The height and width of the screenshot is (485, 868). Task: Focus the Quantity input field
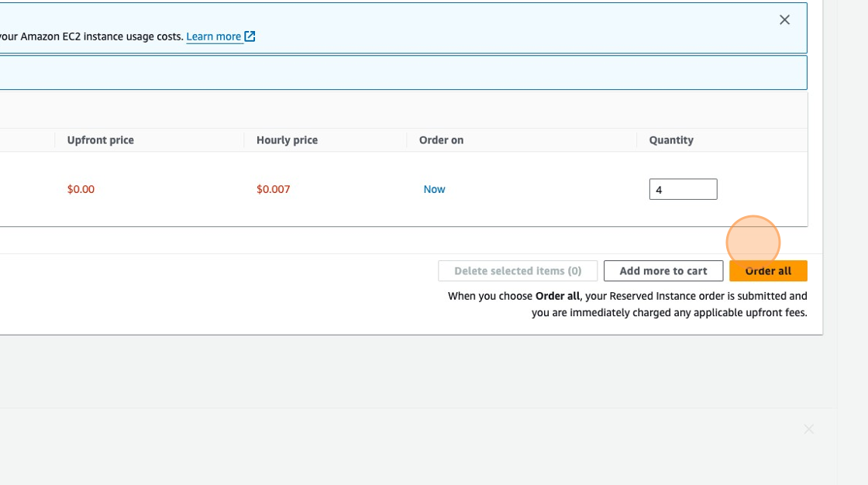click(x=683, y=189)
